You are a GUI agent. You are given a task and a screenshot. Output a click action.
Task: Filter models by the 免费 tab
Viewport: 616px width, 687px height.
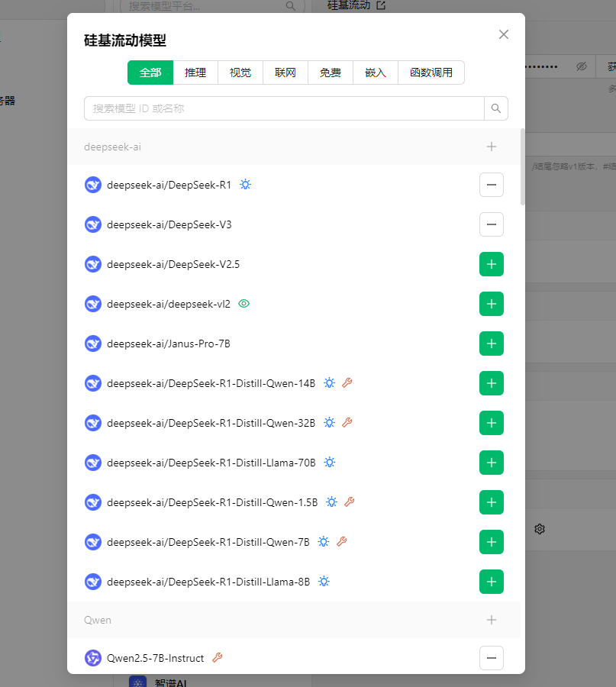pyautogui.click(x=330, y=73)
